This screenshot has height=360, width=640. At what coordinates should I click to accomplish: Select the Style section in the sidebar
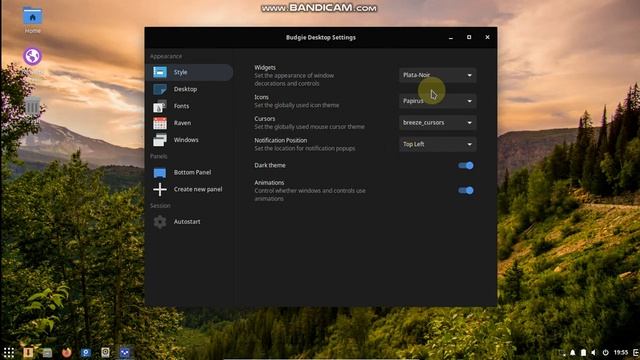pos(189,72)
